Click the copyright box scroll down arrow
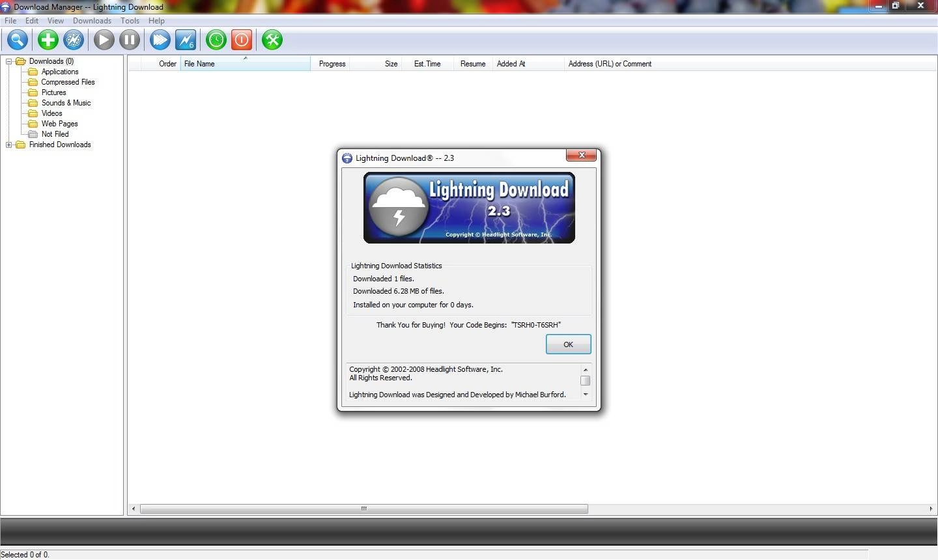 coord(585,394)
